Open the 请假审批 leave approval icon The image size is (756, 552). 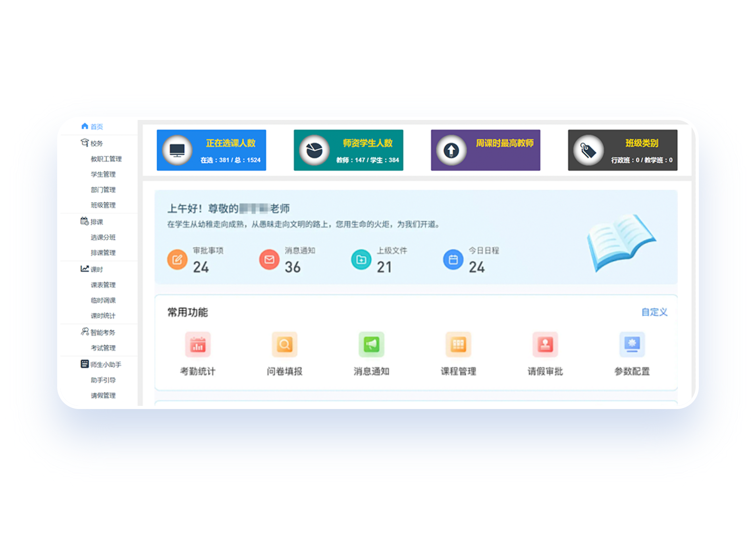(x=545, y=345)
